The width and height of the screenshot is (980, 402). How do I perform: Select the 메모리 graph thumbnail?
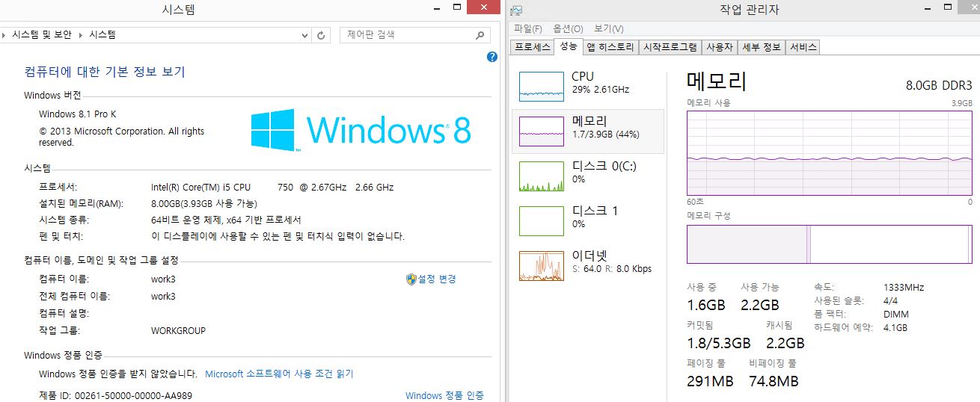[541, 132]
